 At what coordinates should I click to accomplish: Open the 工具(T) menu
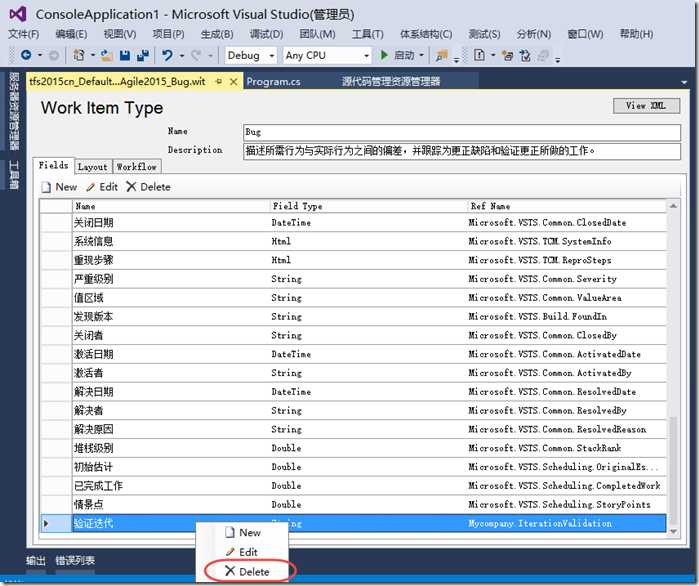[x=367, y=34]
